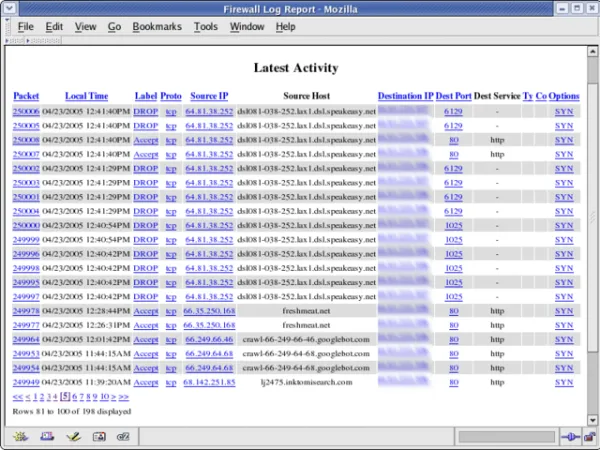Open packet 250008 details
600x450 pixels.
(26, 140)
